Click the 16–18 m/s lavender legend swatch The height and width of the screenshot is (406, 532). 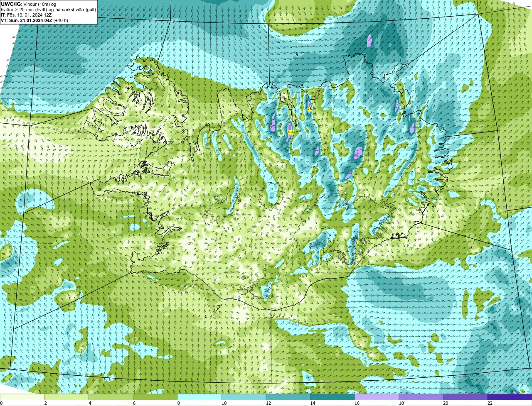[x=377, y=397]
